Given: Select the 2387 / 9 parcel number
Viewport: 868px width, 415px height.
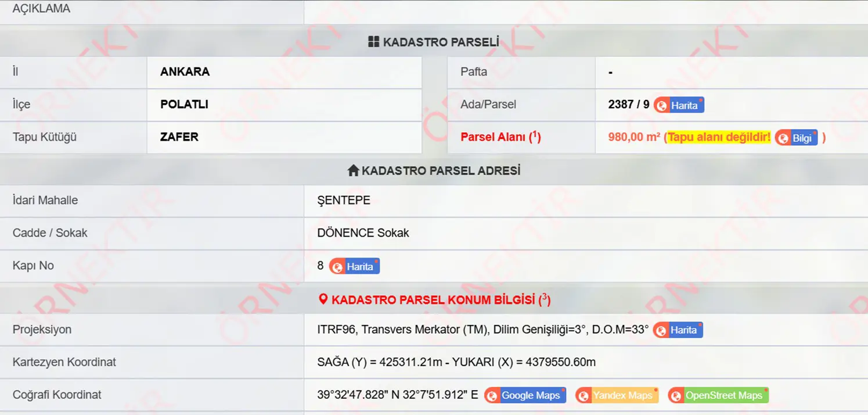Looking at the screenshot, I should click(629, 105).
